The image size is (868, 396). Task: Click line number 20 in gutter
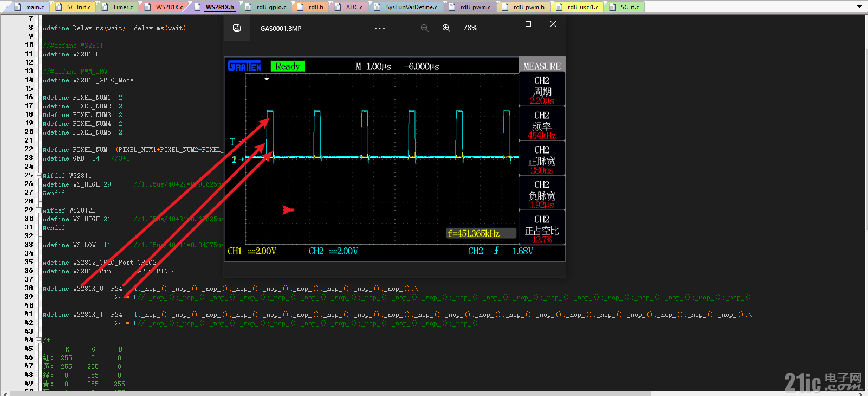[29, 132]
